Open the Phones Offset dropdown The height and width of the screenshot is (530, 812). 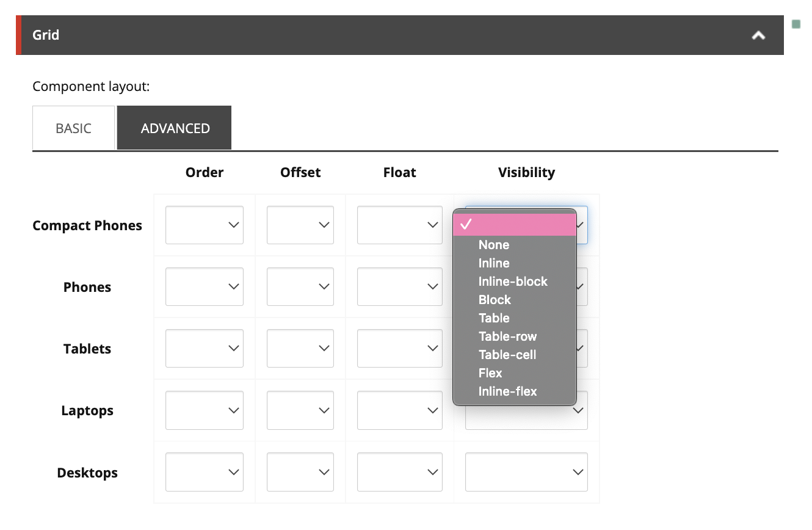point(300,287)
